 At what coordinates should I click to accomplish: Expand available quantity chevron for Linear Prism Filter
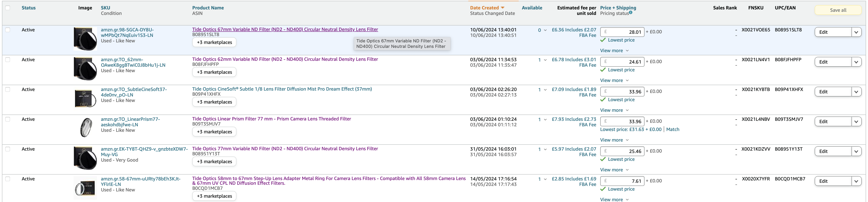click(545, 120)
